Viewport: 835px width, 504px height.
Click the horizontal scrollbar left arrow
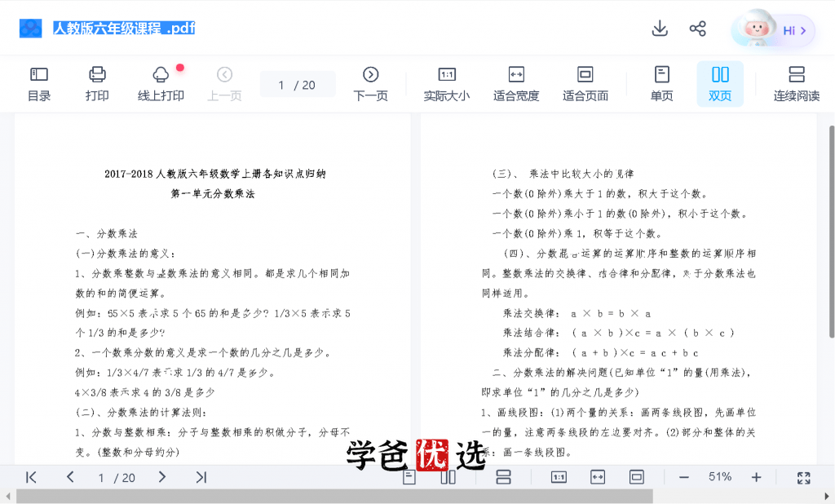[7, 496]
